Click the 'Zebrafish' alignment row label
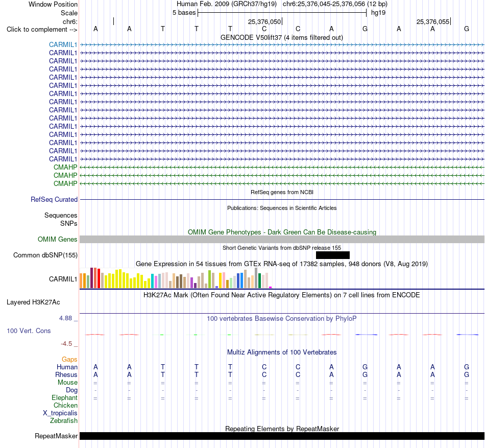Image resolution: width=485 pixels, height=448 pixels. 64,421
